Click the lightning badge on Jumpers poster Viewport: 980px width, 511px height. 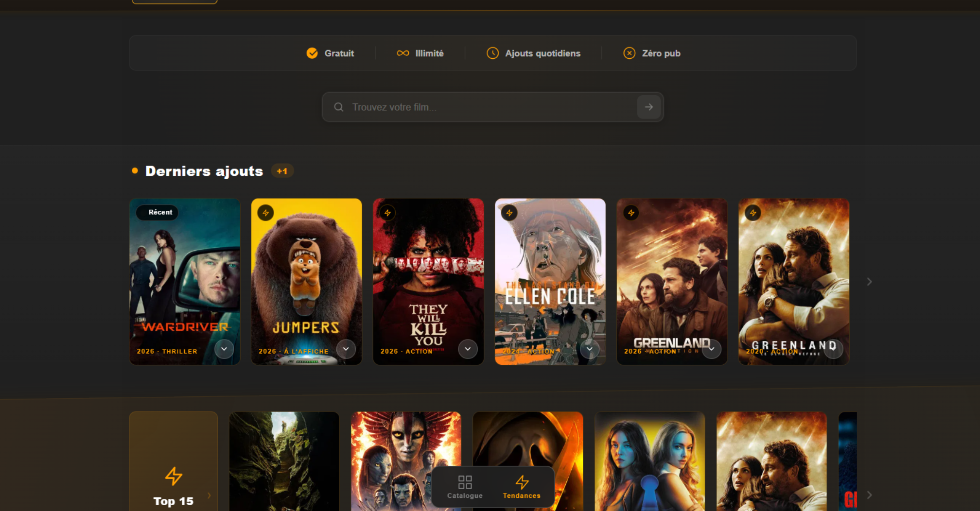(265, 213)
